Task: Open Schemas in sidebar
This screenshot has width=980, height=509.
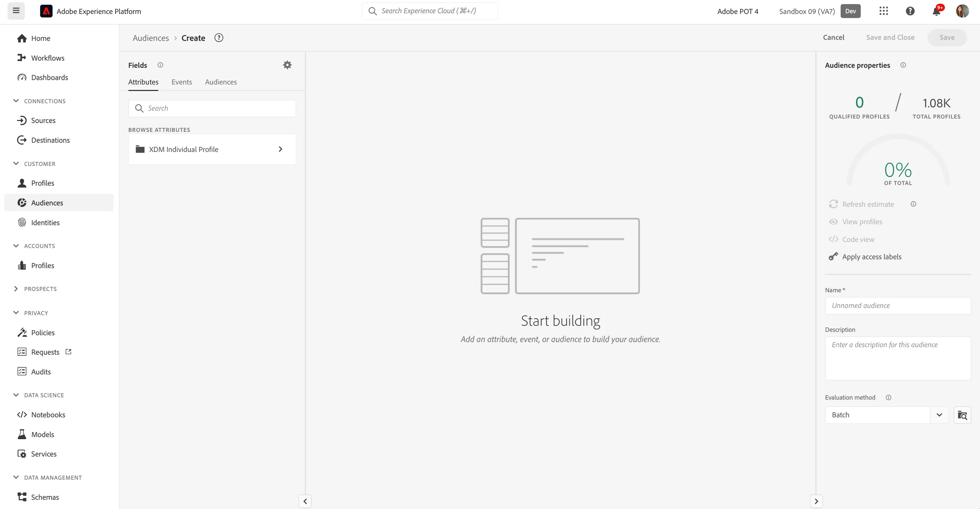Action: pos(59,497)
